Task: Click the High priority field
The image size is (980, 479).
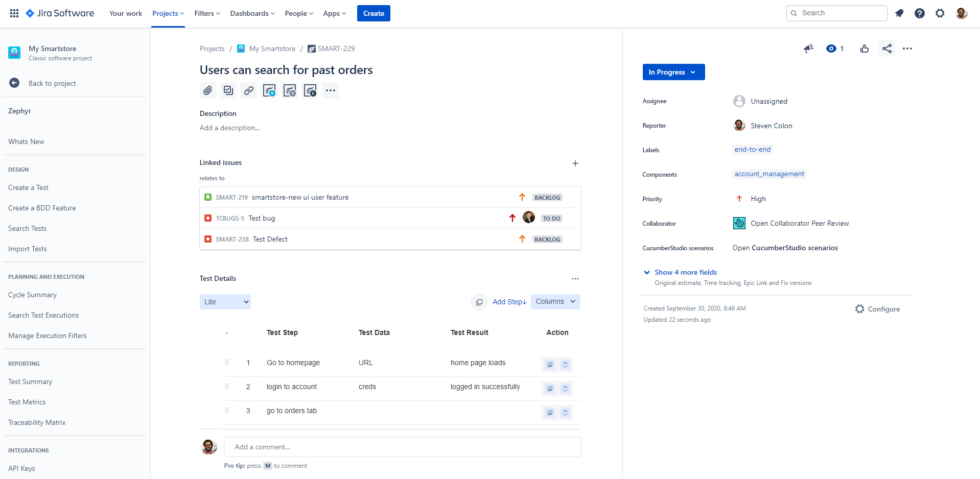Action: [x=750, y=199]
